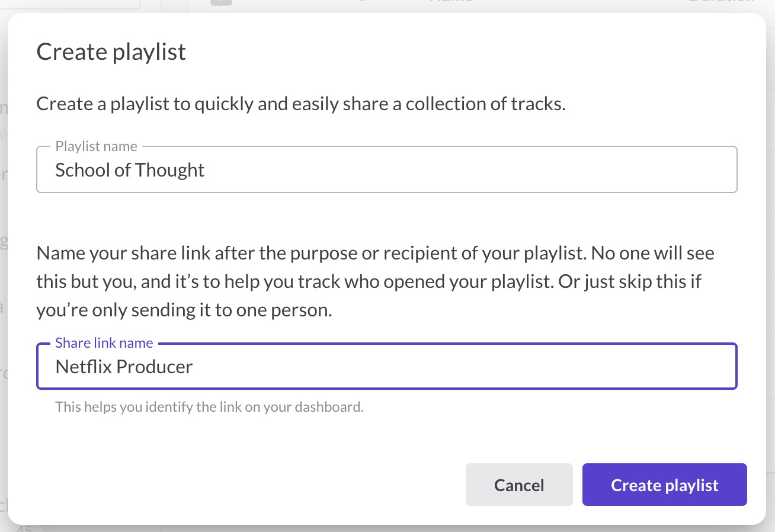This screenshot has width=775, height=532.
Task: Click the dimmed backdrop left of the dialog
Action: click(3, 267)
